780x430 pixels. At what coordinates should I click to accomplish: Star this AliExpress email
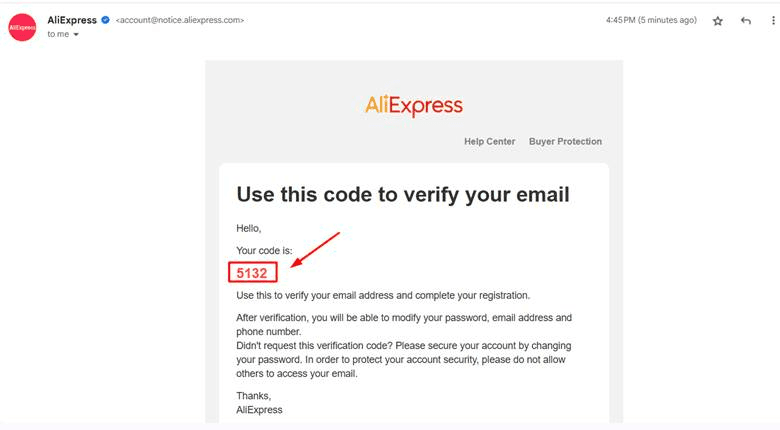pyautogui.click(x=717, y=21)
